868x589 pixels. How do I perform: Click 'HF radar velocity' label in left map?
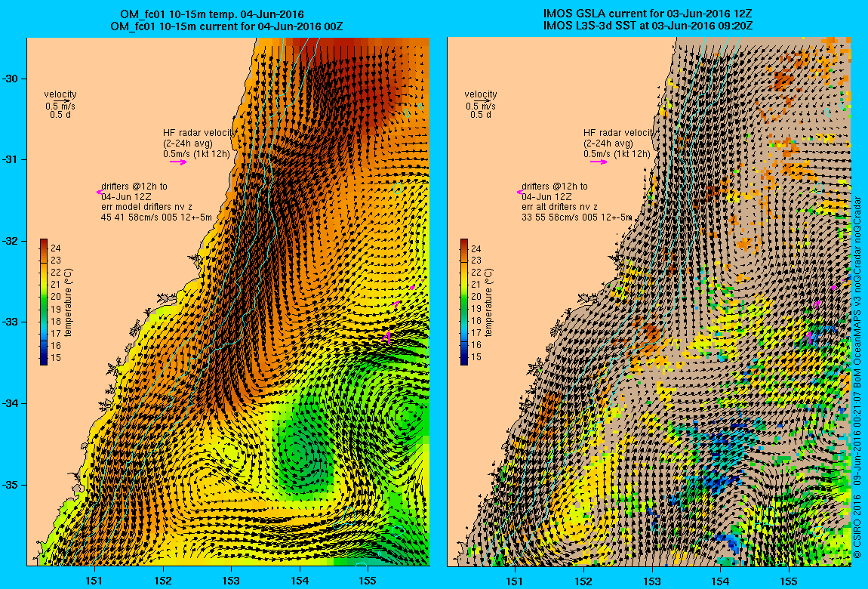[x=199, y=133]
